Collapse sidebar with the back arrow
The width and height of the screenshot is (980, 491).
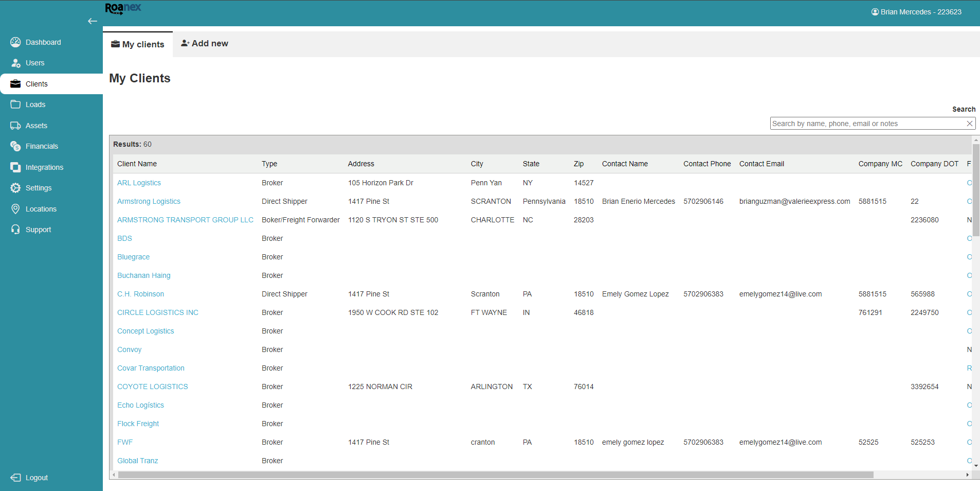point(93,21)
